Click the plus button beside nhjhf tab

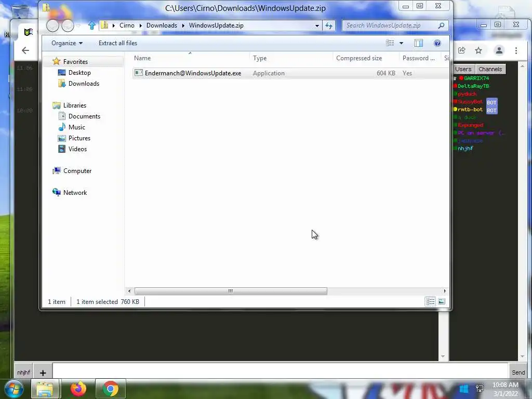tap(43, 373)
